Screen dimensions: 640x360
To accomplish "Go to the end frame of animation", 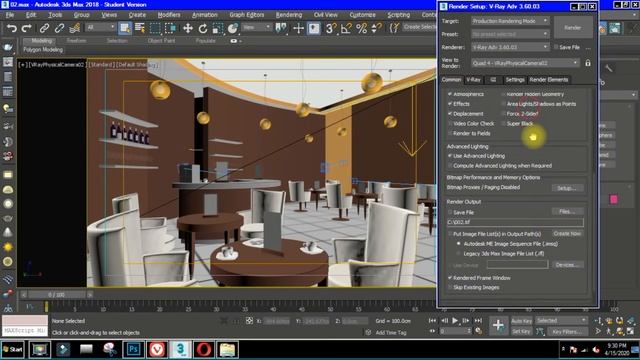I will coord(478,321).
